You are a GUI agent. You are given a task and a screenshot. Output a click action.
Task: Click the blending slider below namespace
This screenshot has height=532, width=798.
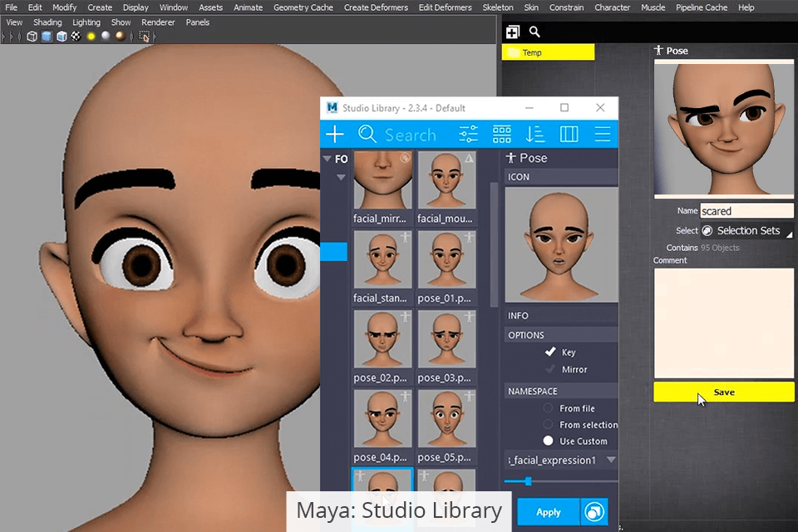(x=561, y=480)
